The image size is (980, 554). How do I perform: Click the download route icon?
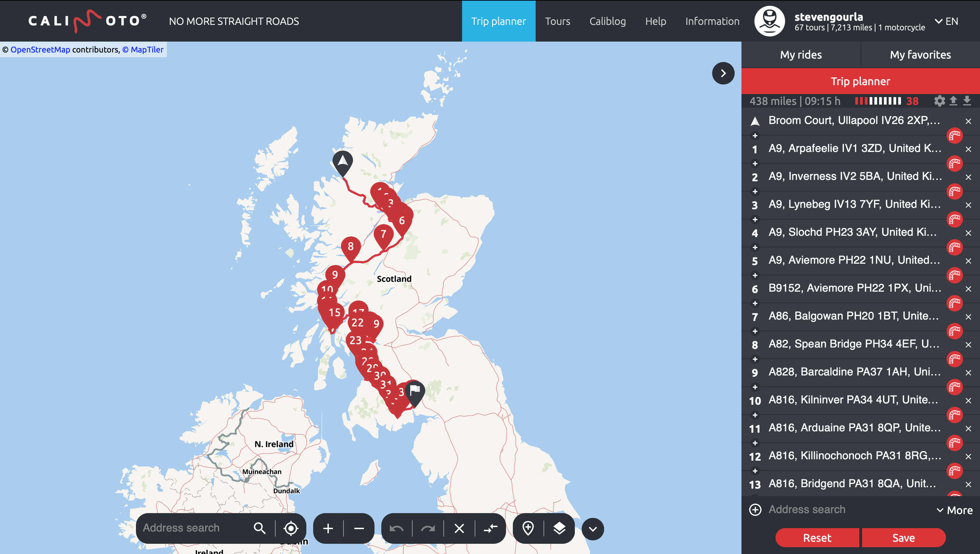pos(967,101)
